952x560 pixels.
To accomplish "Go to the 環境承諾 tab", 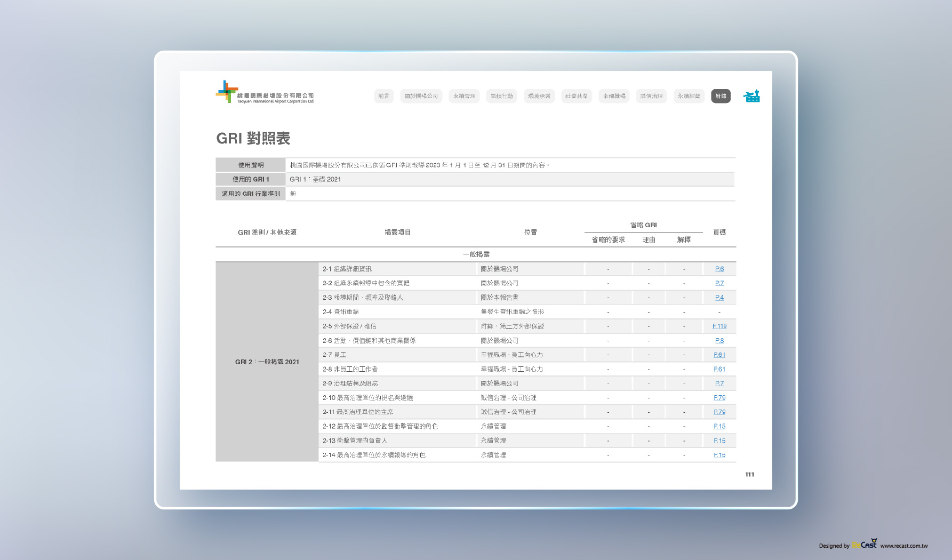I will 539,96.
